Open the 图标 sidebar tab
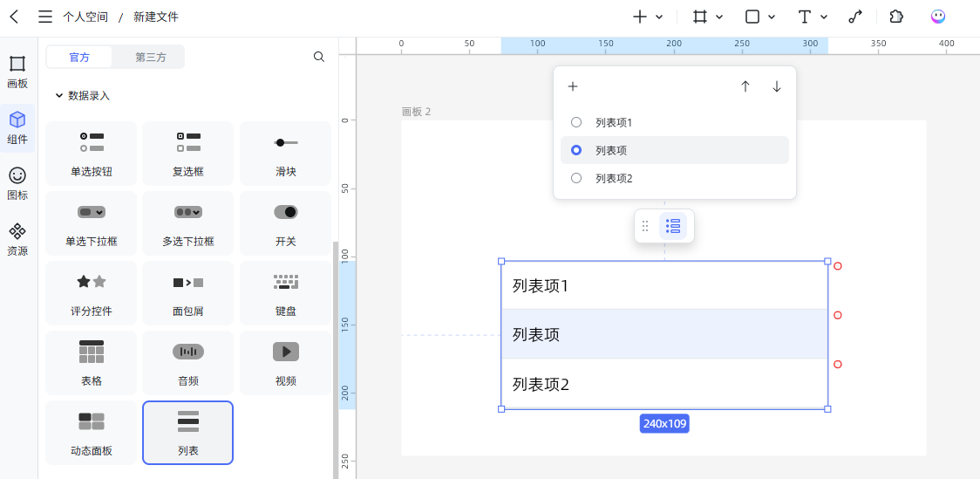 pyautogui.click(x=17, y=183)
